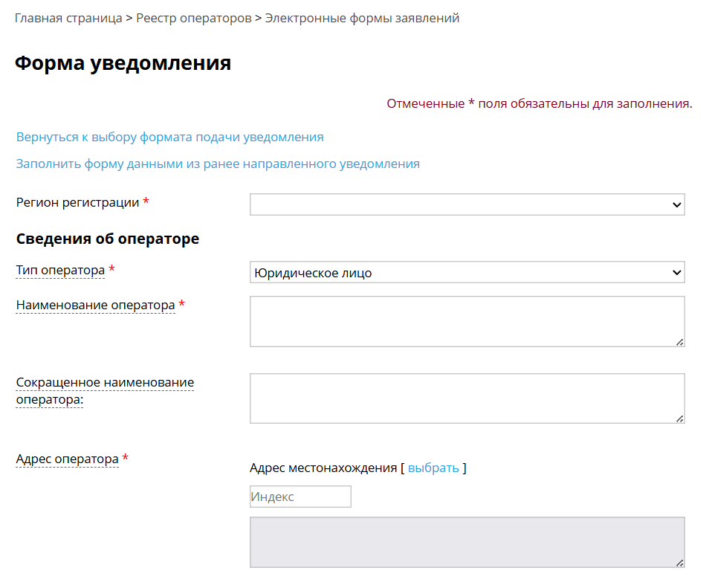Click the grey address text area
Image resolution: width=709 pixels, height=588 pixels.
pyautogui.click(x=467, y=542)
